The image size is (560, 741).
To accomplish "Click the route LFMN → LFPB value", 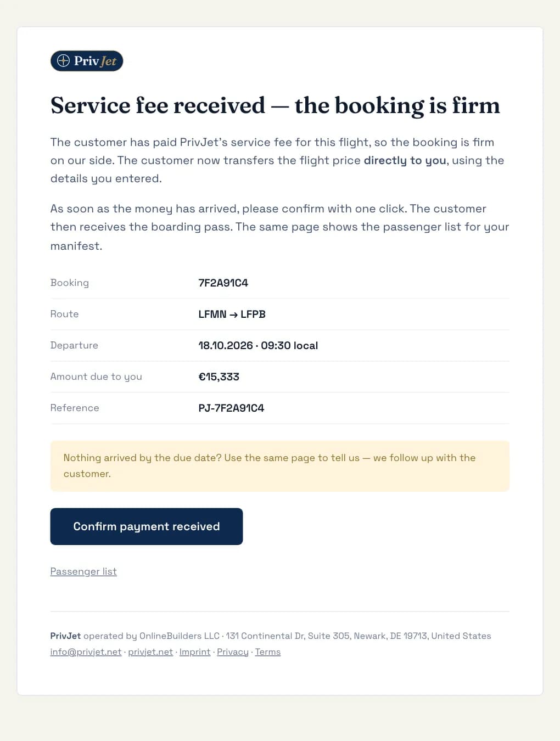I will pos(232,314).
